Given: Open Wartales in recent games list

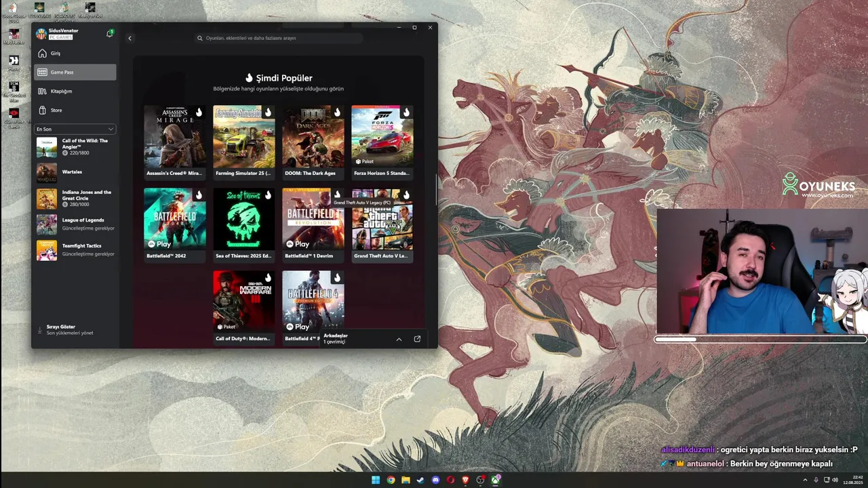Looking at the screenshot, I should [x=75, y=172].
